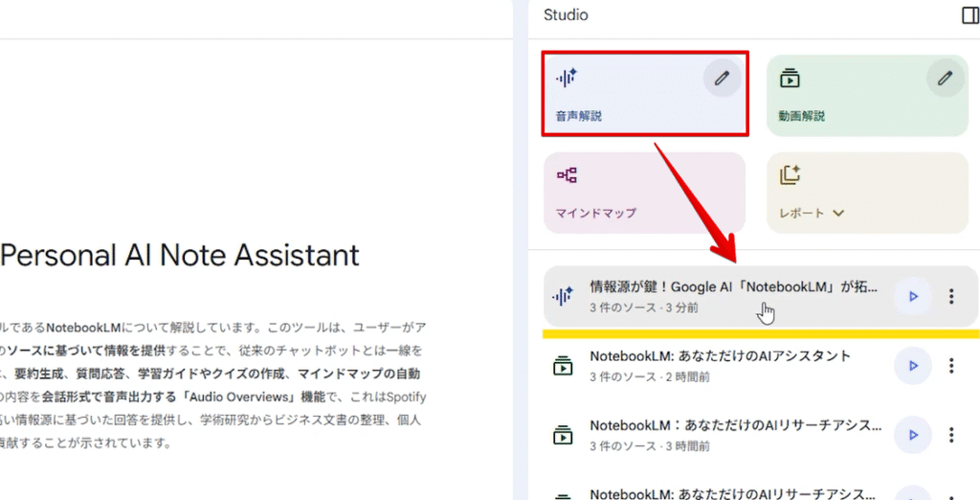Click the pencil edit icon on 動画解説 card
The width and height of the screenshot is (980, 500).
click(945, 79)
